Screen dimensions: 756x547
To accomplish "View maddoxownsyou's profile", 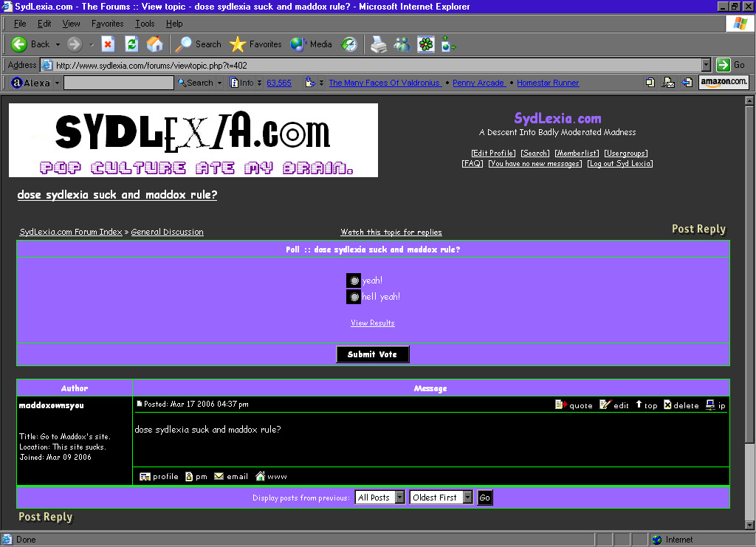I will [159, 477].
